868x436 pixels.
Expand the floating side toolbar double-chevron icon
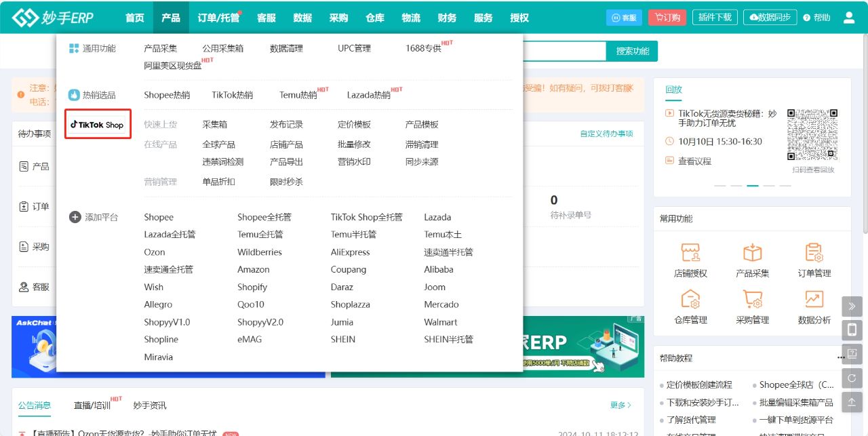[852, 306]
